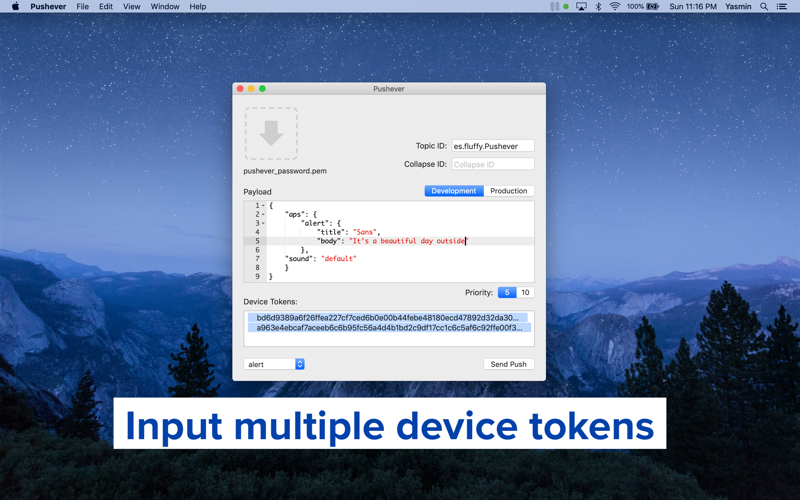Open the AirPlay display menu icon

coord(581,7)
